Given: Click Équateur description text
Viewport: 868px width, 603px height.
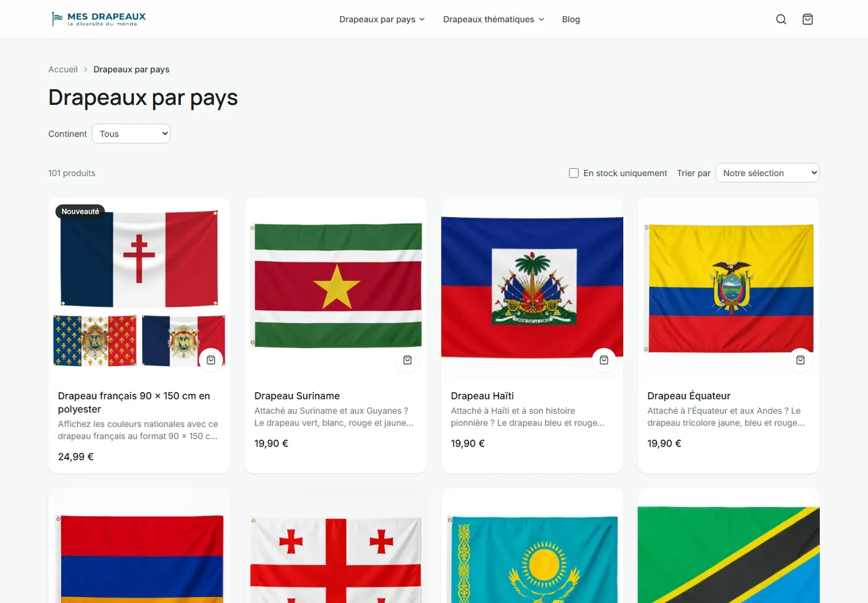Looking at the screenshot, I should (x=726, y=417).
